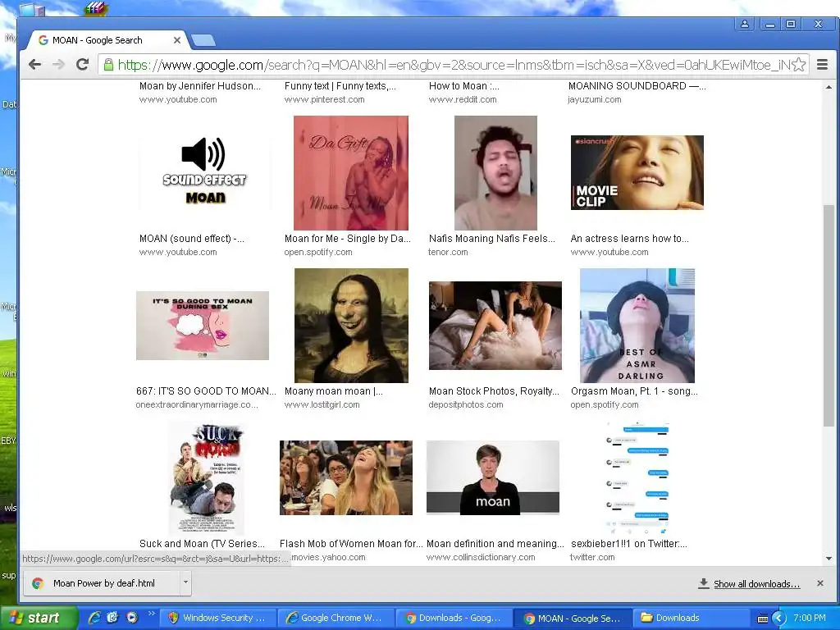Click the Suck and Moan poster thumbnail
This screenshot has height=630, width=840.
click(x=206, y=478)
